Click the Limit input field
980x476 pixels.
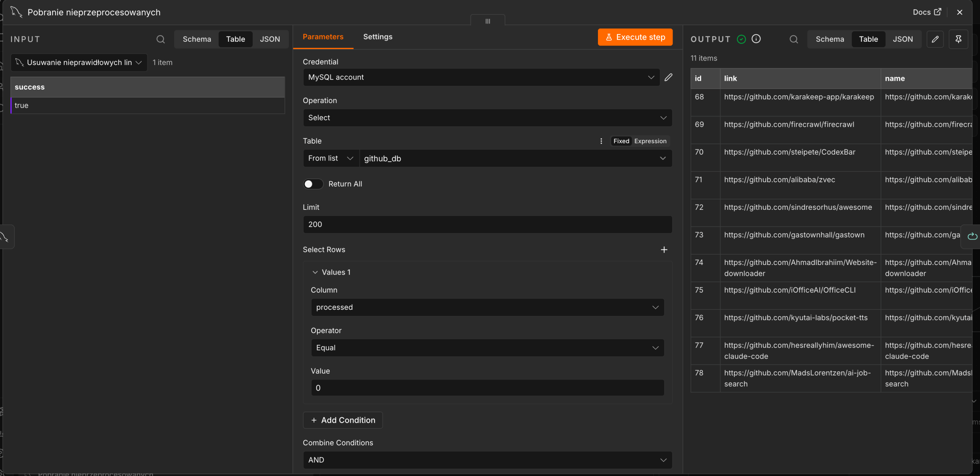pyautogui.click(x=487, y=224)
